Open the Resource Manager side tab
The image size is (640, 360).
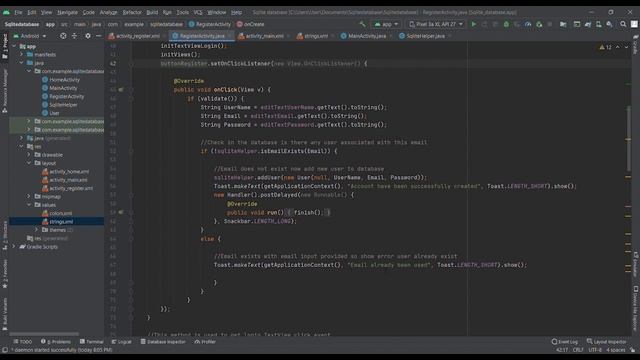(5, 91)
